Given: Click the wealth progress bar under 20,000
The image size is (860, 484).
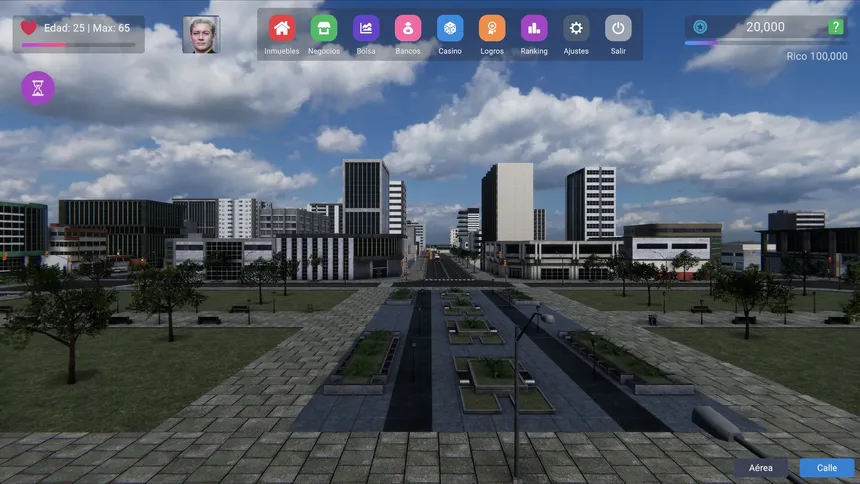Looking at the screenshot, I should pos(767,42).
